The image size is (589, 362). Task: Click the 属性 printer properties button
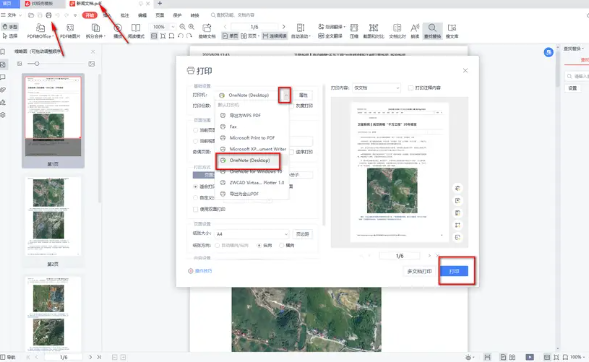pyautogui.click(x=303, y=95)
